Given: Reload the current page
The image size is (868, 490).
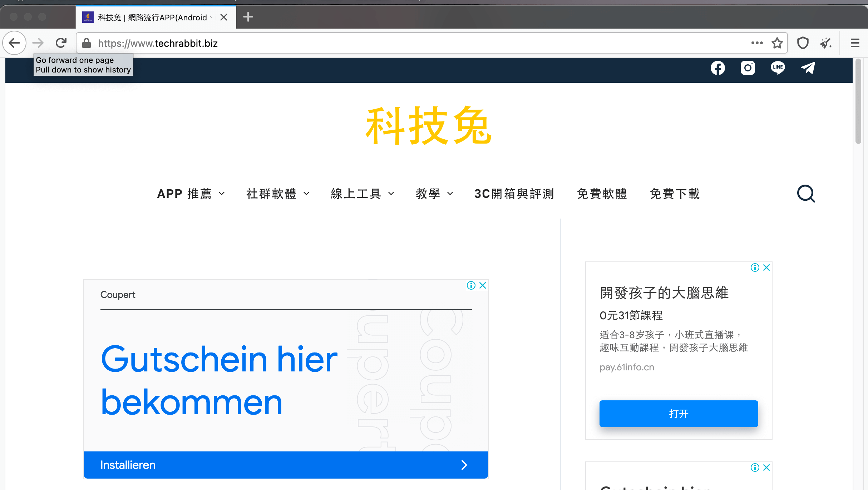Looking at the screenshot, I should coord(61,43).
